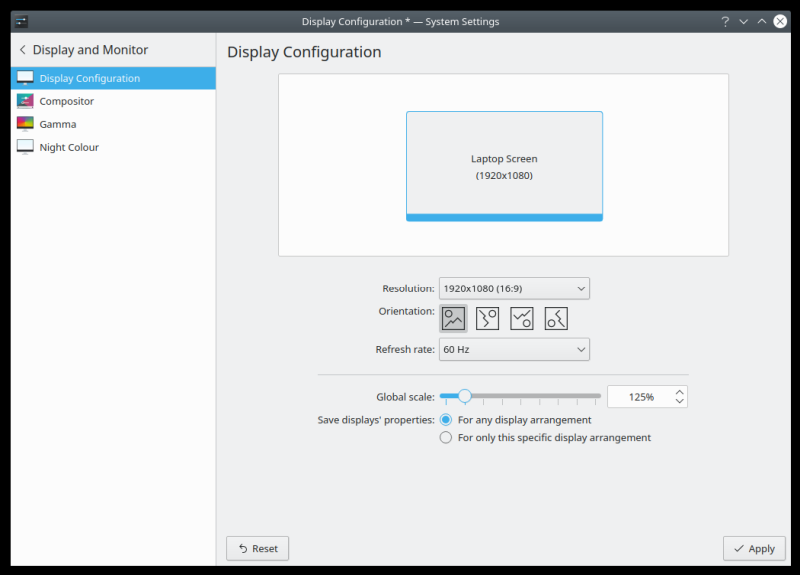Select the Laptop Screen display rectangle
The image size is (800, 575).
coord(504,166)
